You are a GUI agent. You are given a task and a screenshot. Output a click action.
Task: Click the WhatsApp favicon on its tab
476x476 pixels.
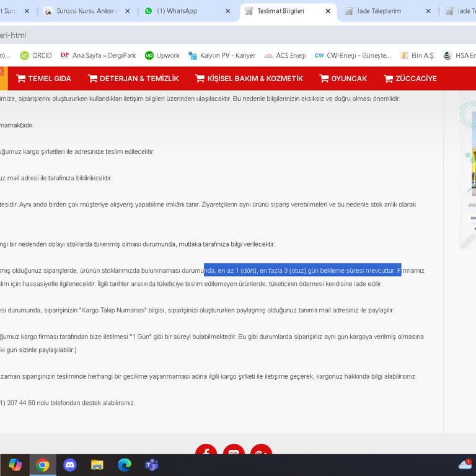tap(148, 11)
